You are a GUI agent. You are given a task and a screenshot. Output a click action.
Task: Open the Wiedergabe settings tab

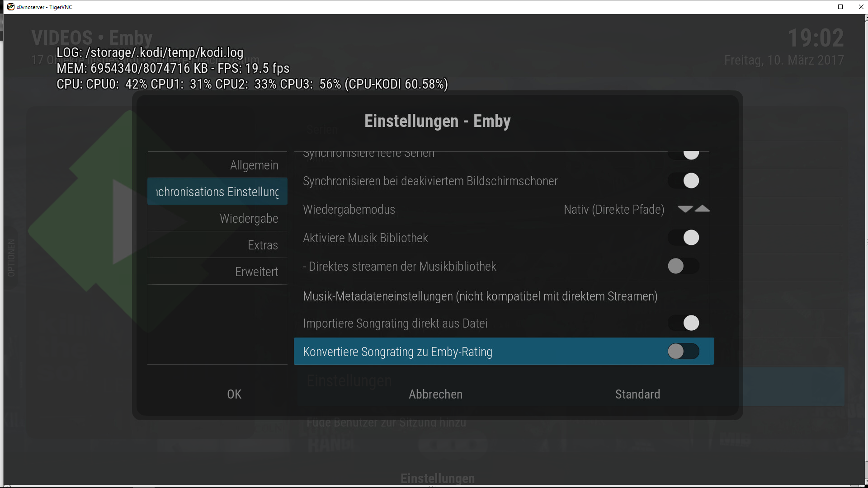tap(217, 218)
